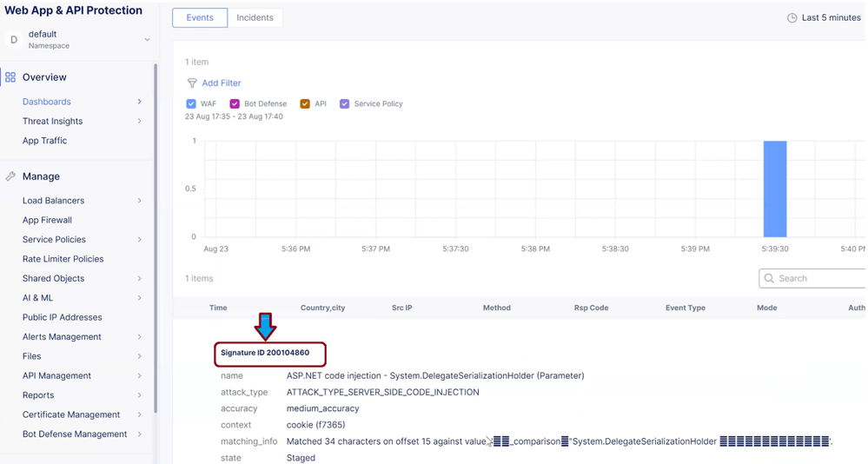Open App Firewall page
868x464 pixels.
click(47, 221)
